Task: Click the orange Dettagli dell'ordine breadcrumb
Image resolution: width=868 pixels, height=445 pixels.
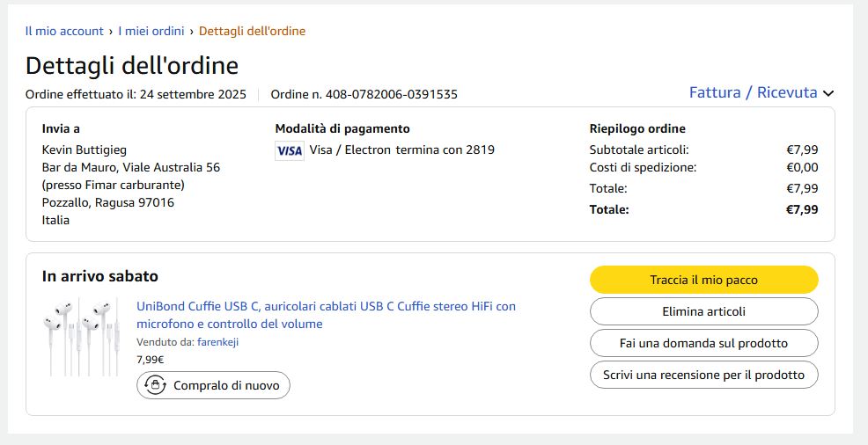Action: (x=252, y=31)
